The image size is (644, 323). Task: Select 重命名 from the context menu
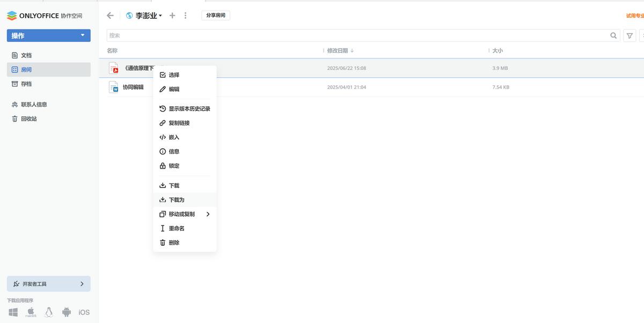177,229
